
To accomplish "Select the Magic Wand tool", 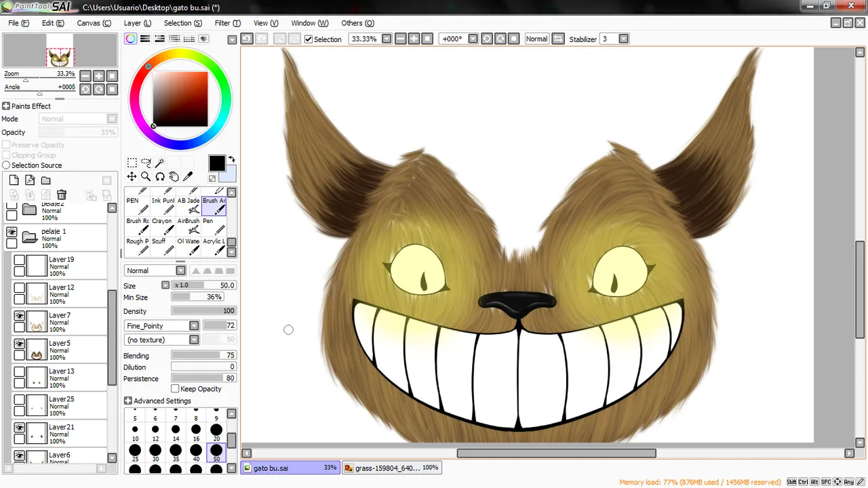I will 160,163.
